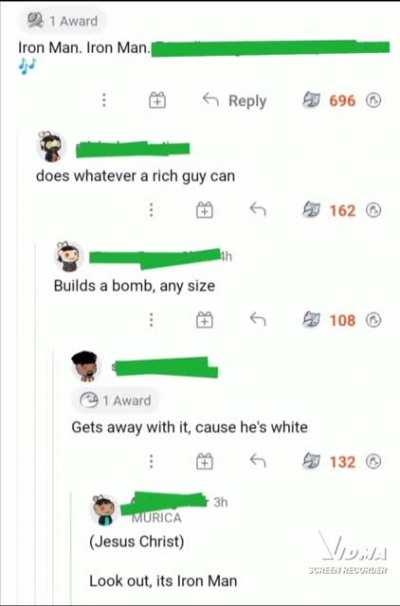Give award to the 'rich guy' comment
Screen dimensions: 400x606
(204, 210)
